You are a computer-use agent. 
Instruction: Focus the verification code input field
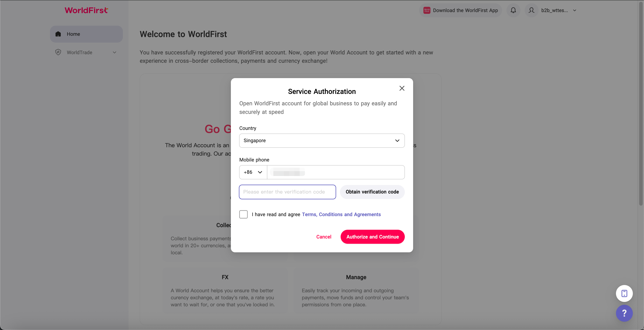287,192
